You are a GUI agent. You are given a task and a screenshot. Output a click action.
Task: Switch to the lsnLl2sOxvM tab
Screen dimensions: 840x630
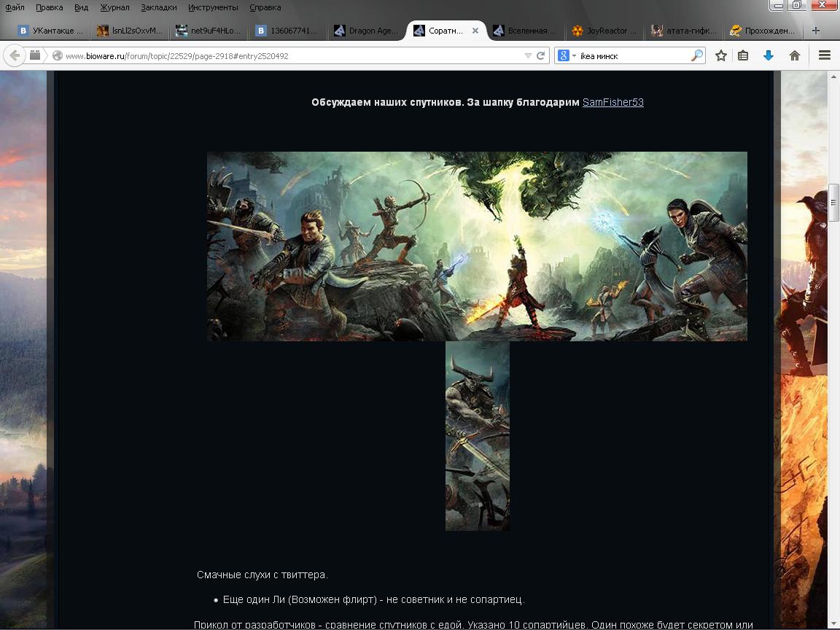click(x=131, y=31)
